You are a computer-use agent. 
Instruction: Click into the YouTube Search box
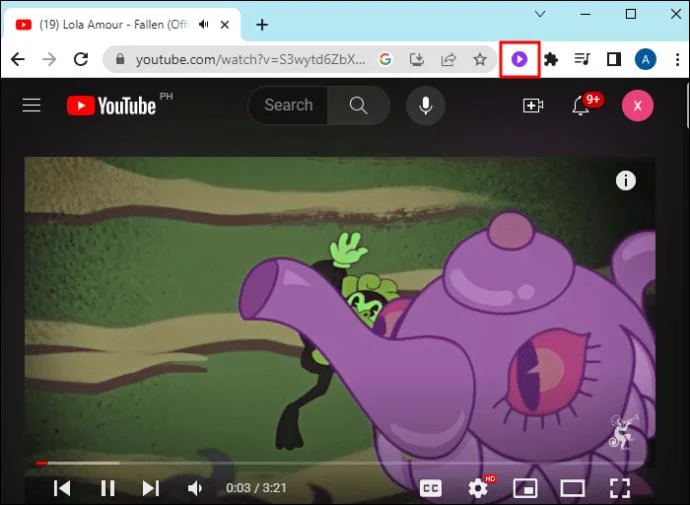(288, 105)
